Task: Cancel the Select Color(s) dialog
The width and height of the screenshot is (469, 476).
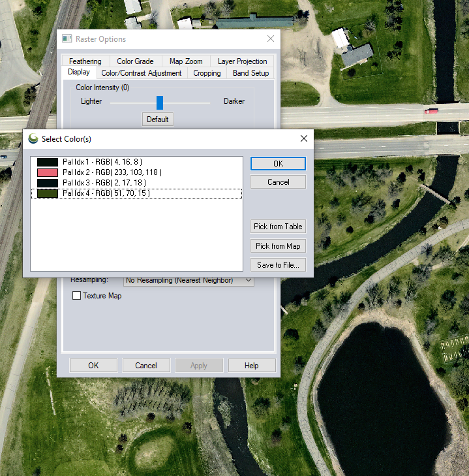Action: (278, 182)
